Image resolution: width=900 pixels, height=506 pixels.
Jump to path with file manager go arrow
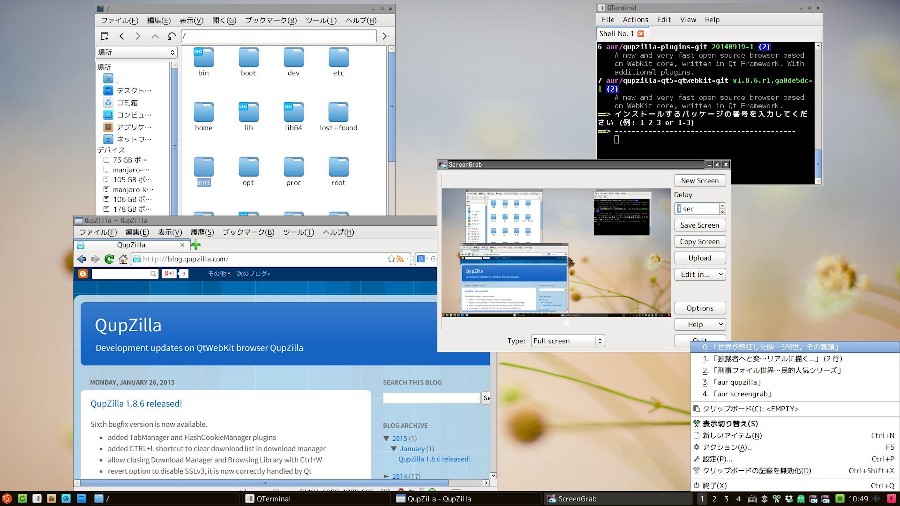(385, 36)
